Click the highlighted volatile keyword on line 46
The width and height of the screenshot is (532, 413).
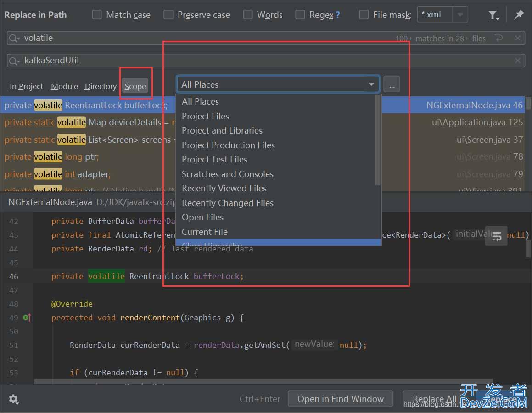tap(106, 276)
